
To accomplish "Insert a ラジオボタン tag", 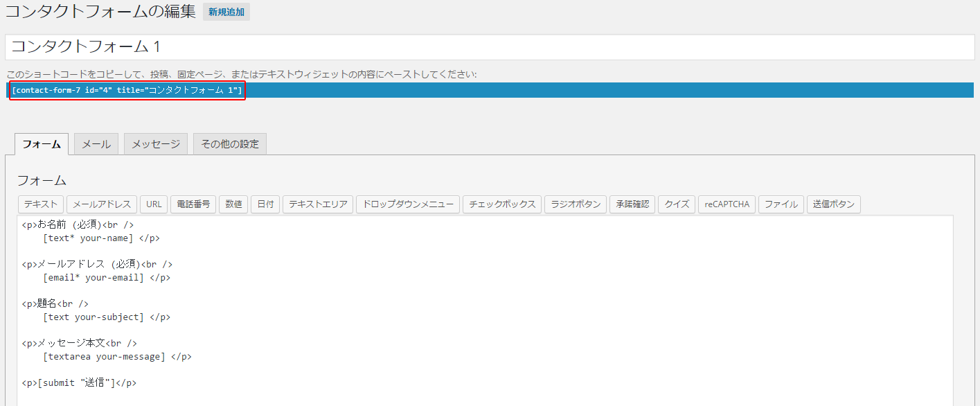I will coord(576,204).
